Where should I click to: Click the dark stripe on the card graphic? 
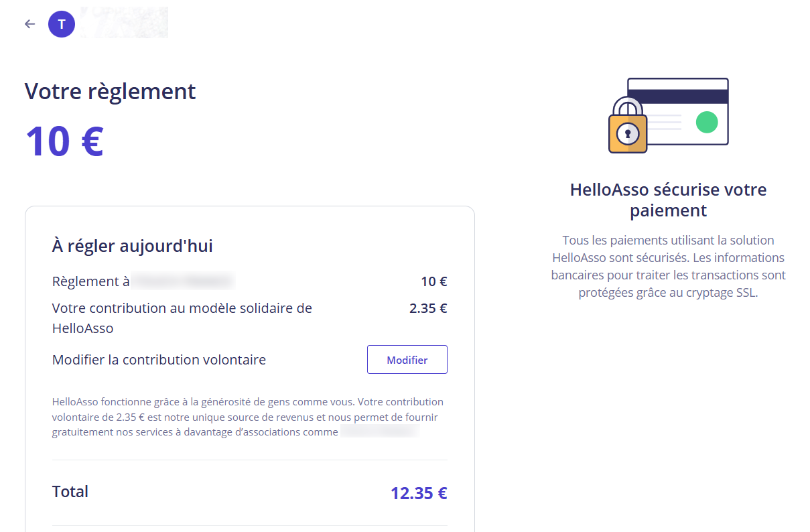[677, 96]
